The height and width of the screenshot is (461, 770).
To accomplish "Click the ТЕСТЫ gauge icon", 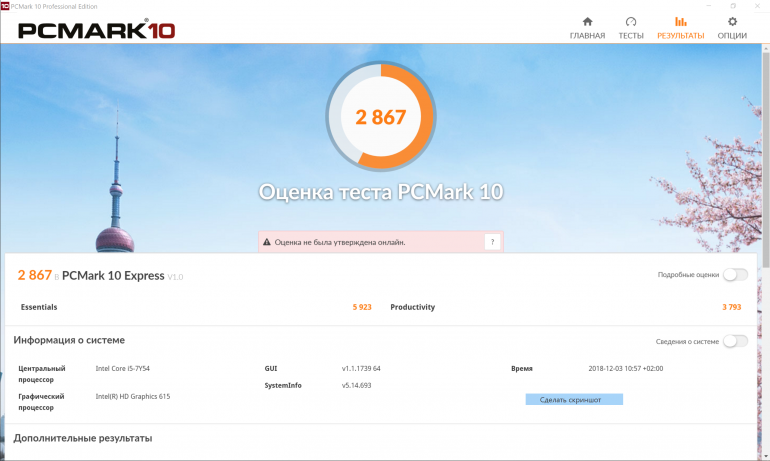I will tap(630, 21).
